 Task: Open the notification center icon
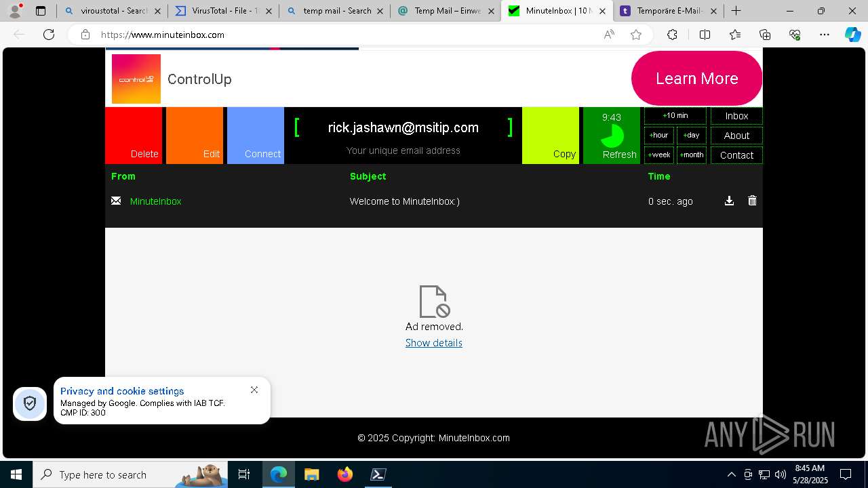[x=846, y=474]
